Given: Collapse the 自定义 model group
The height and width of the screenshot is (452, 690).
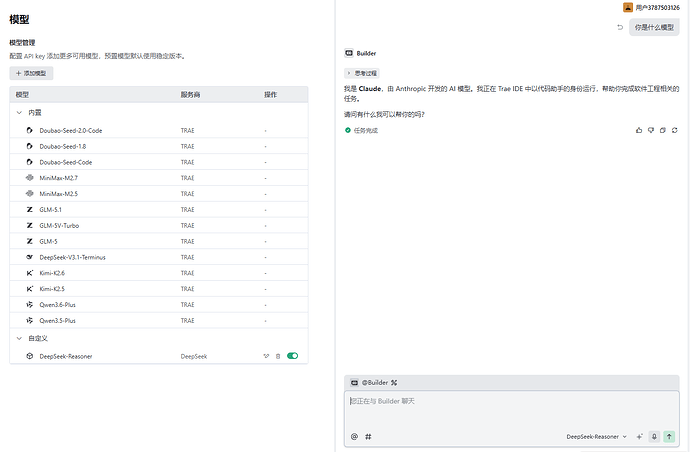Looking at the screenshot, I should 19,338.
